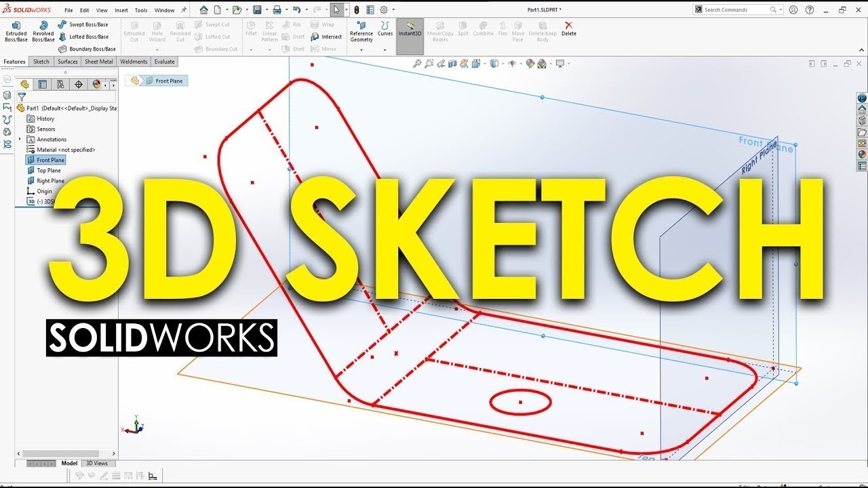This screenshot has width=868, height=488.
Task: Click the Delete body tool
Action: 569,29
